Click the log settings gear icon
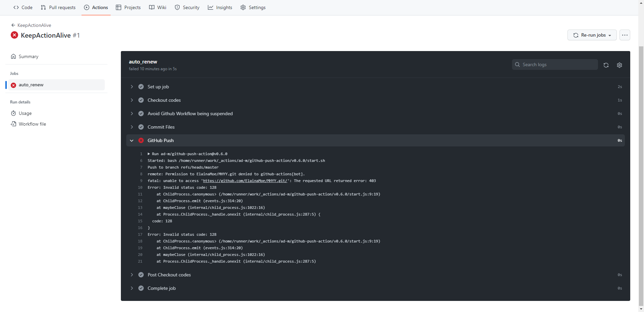644x312 pixels. [619, 65]
